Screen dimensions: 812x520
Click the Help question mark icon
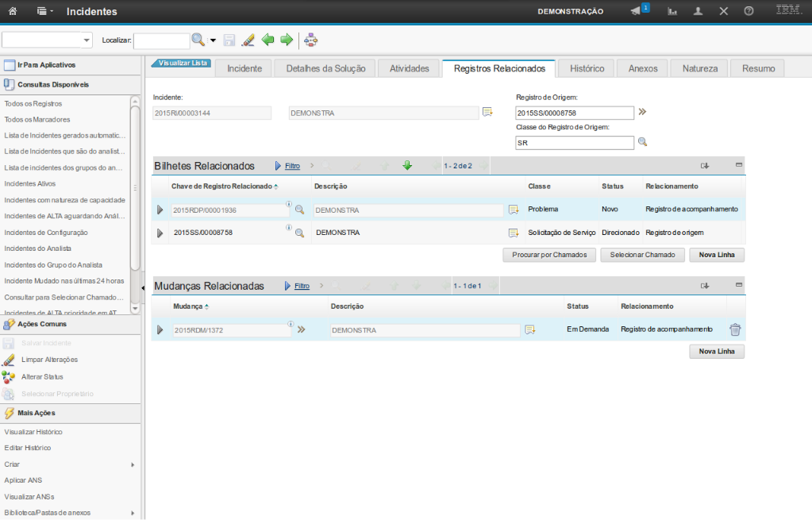coord(749,11)
